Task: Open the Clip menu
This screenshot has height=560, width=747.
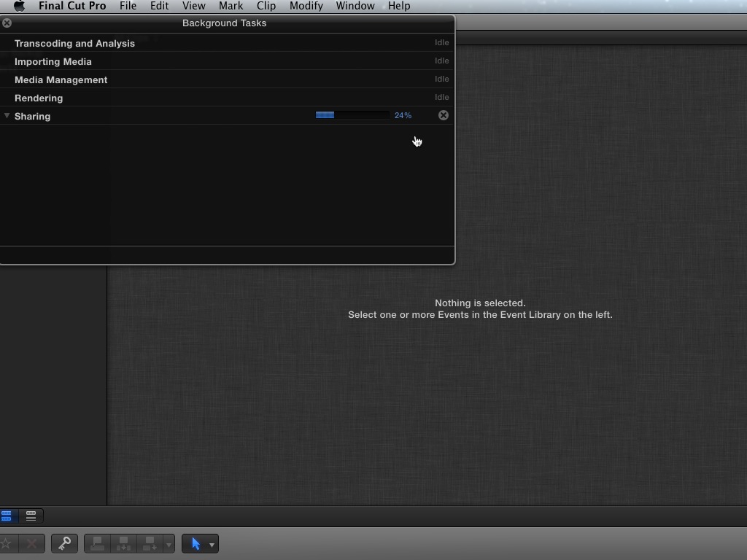Action: (x=266, y=6)
